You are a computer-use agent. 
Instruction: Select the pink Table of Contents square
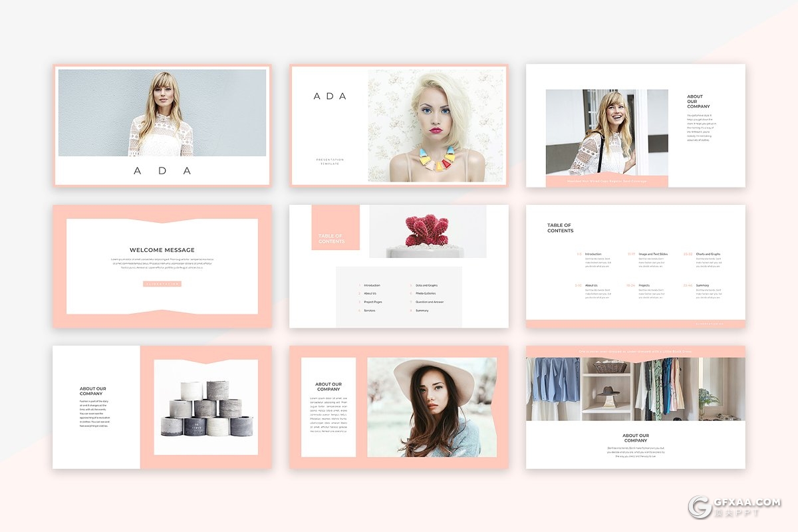point(335,228)
